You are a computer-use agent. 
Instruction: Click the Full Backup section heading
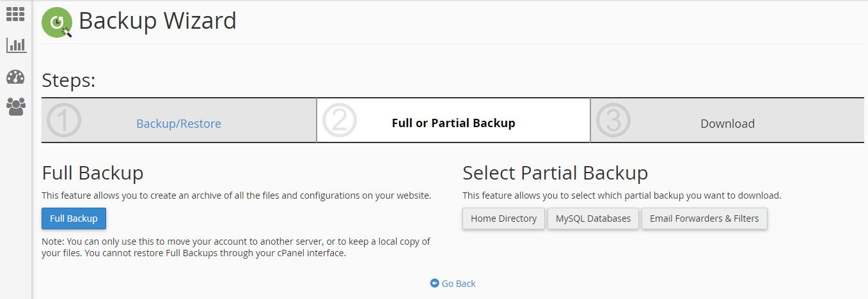[93, 173]
